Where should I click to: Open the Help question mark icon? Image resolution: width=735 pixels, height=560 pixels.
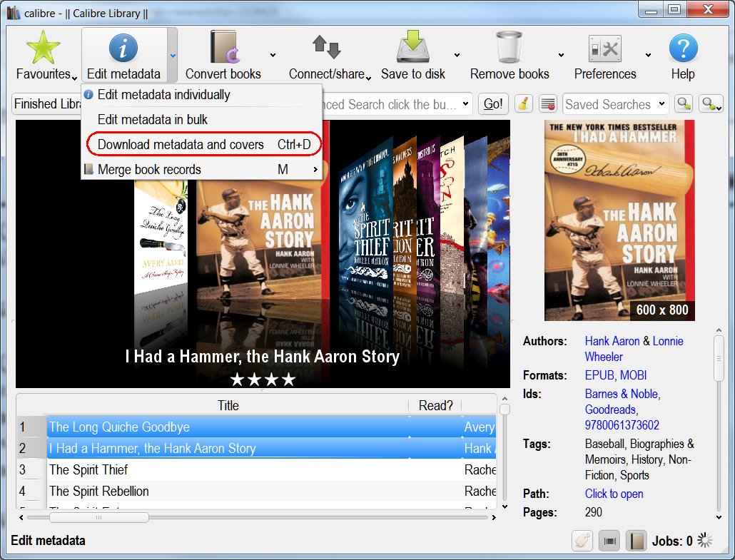point(683,48)
